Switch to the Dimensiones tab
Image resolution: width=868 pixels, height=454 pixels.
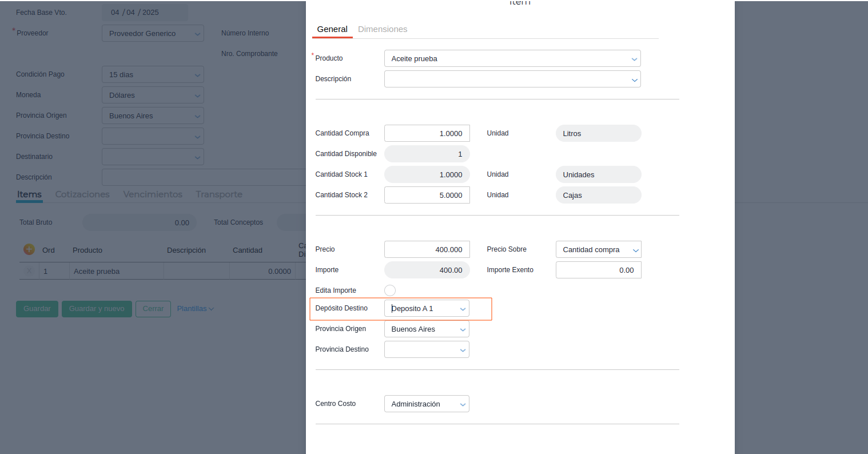383,29
